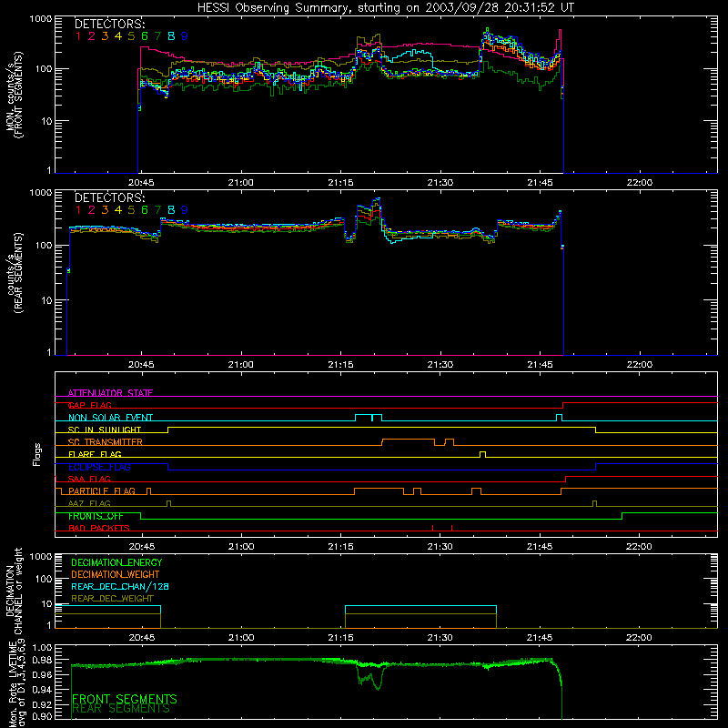Image resolution: width=728 pixels, height=728 pixels.
Task: Select detector 2 legend number in front segments plot
Action: [92, 36]
